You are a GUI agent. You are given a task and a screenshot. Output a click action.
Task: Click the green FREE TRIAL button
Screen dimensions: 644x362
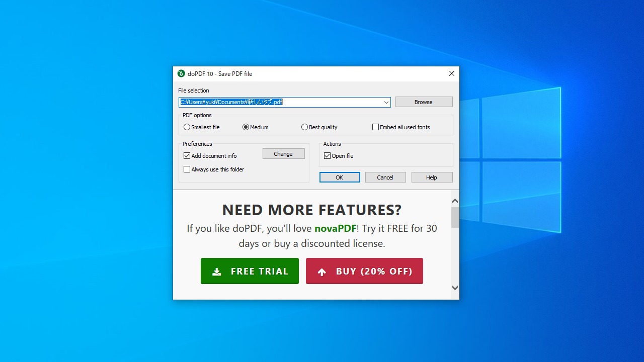250,271
